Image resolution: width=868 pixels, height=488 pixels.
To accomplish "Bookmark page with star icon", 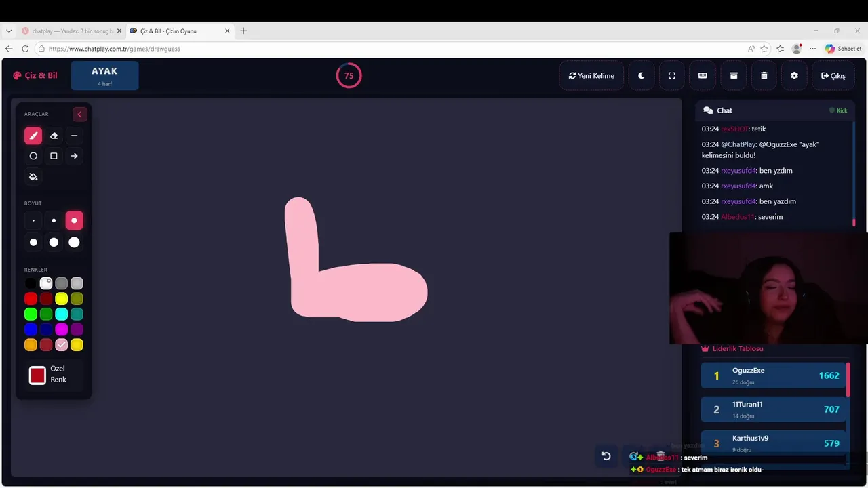I will click(x=764, y=49).
